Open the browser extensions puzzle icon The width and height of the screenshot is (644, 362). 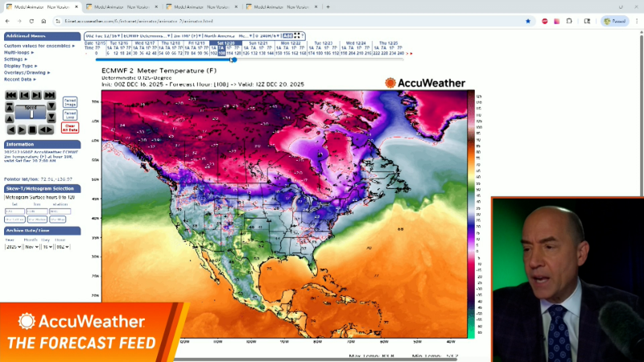[569, 21]
